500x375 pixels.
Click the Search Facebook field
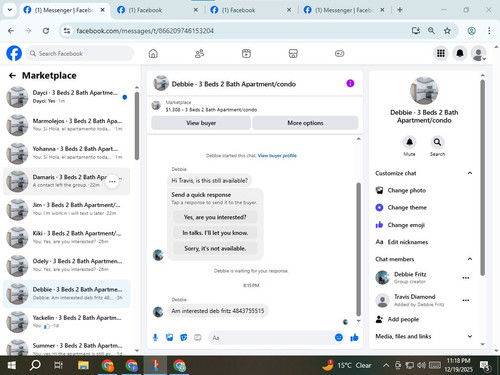coord(79,53)
